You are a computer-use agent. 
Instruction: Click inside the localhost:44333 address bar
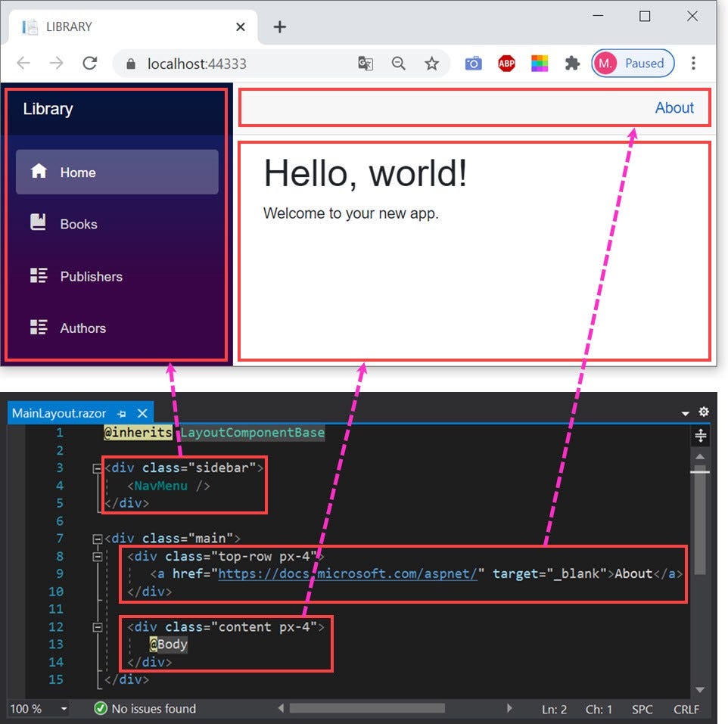(x=197, y=64)
